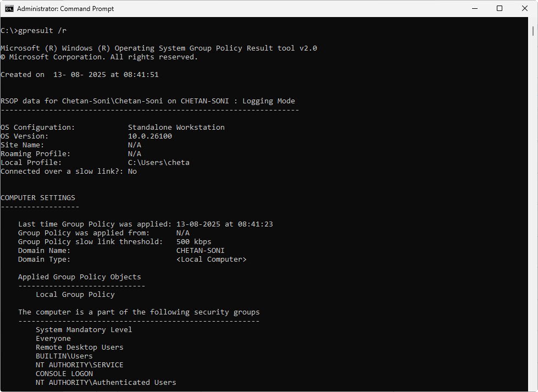This screenshot has width=538, height=392.
Task: Click the 'Domain Type:' label
Action: coord(45,259)
